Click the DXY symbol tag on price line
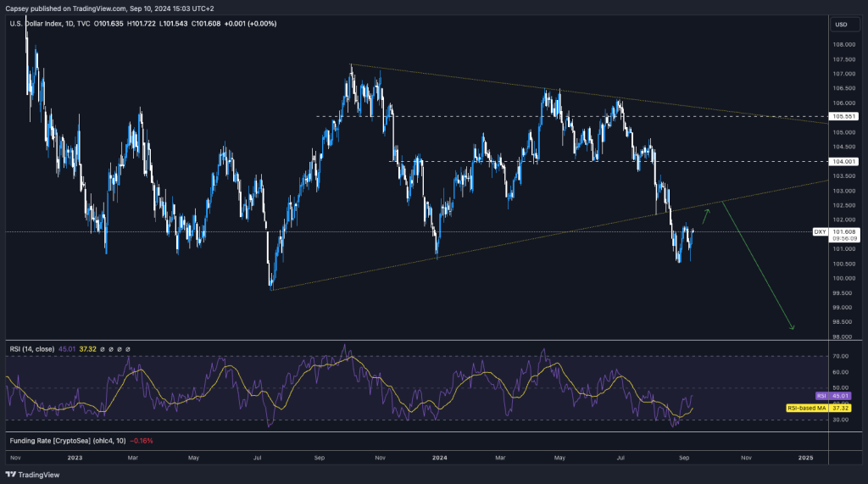Screen dimensions: 868x484 pyautogui.click(x=820, y=231)
